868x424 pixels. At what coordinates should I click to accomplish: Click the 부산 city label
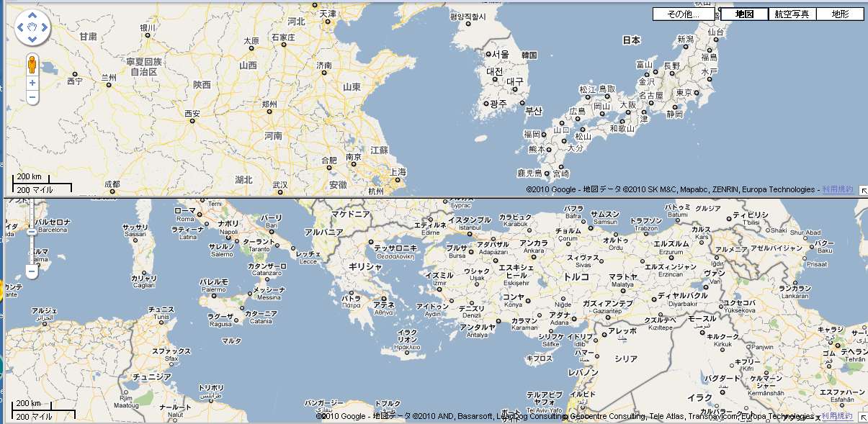[x=533, y=111]
